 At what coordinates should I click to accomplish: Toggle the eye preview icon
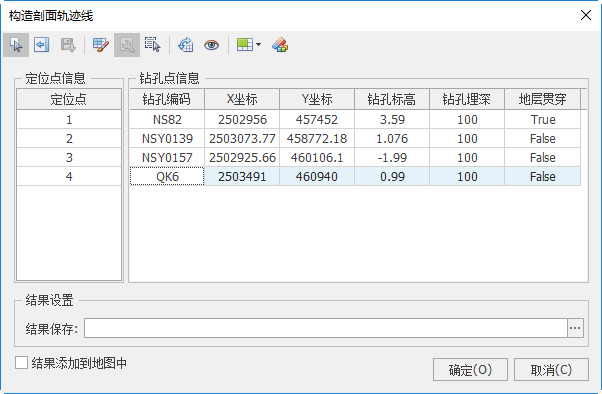coord(212,45)
